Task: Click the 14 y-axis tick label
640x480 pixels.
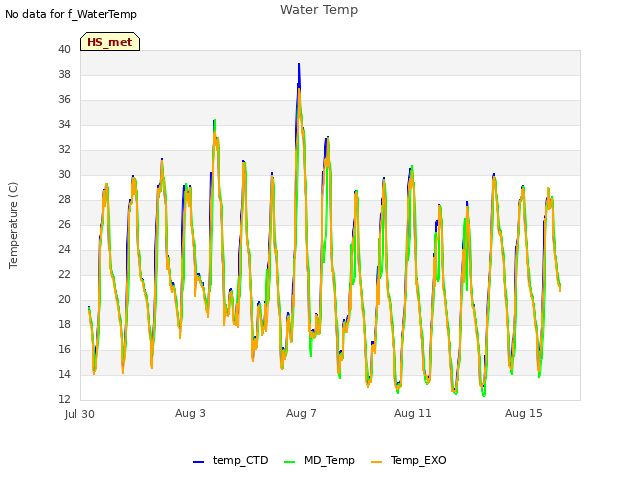Action: click(64, 374)
